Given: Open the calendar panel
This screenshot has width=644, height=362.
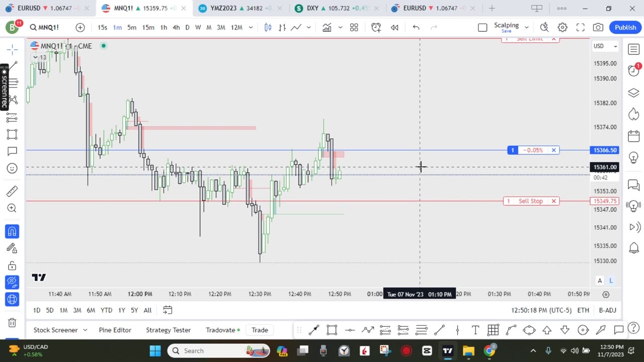Looking at the screenshot, I should pos(633,136).
